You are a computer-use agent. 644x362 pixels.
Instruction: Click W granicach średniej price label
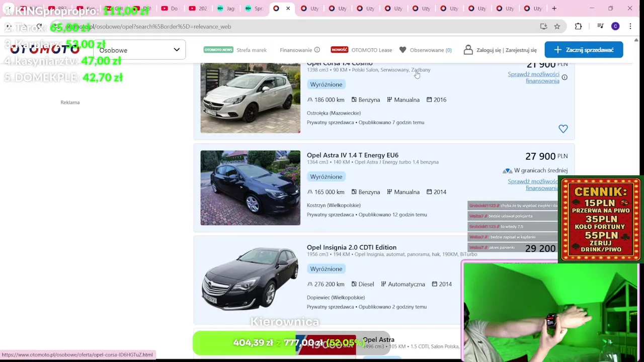(541, 170)
